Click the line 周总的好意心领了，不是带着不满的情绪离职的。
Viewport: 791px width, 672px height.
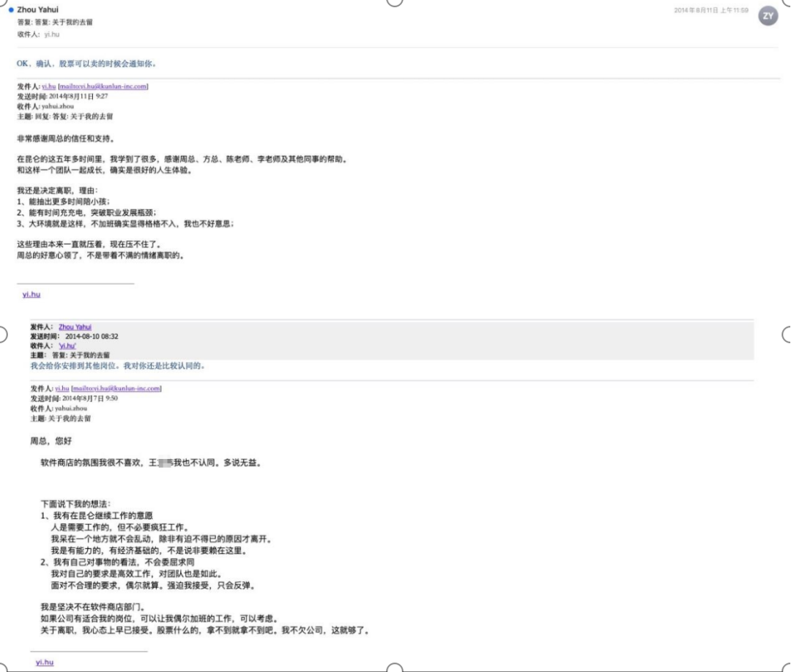pos(101,255)
